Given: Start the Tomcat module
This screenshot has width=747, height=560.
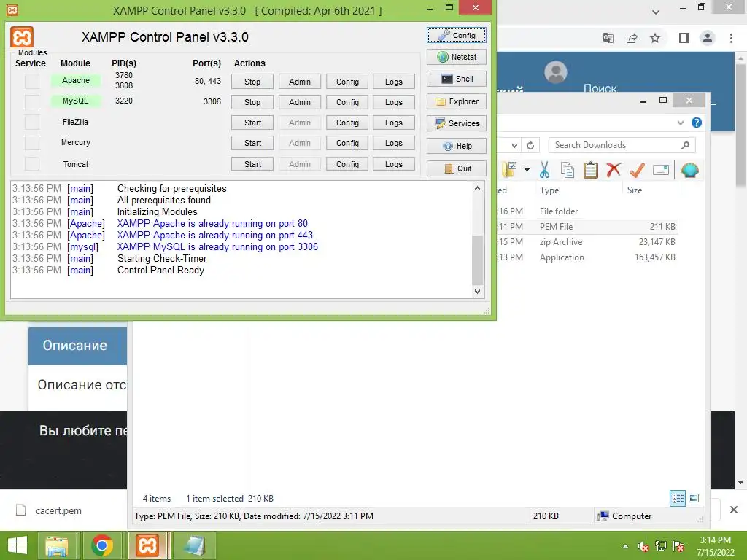Looking at the screenshot, I should (252, 164).
